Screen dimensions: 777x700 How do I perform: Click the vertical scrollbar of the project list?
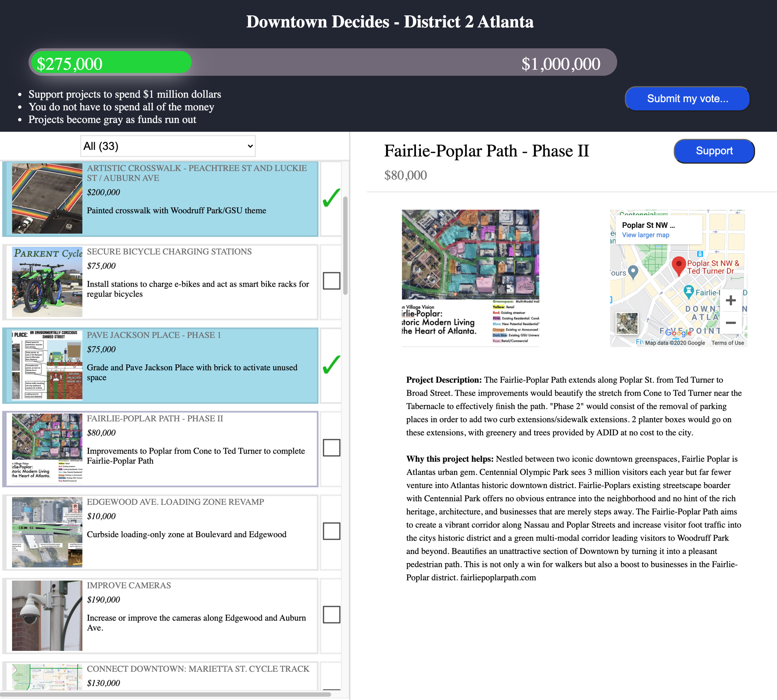(x=345, y=245)
